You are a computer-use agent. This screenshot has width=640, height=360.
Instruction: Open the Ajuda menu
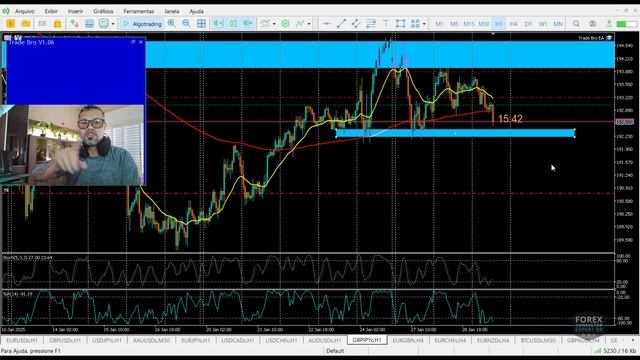pyautogui.click(x=196, y=11)
